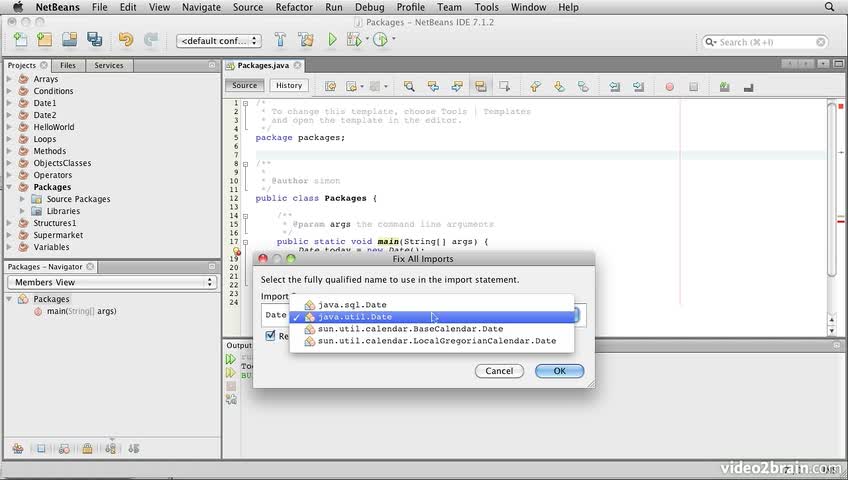This screenshot has height=480, width=848.
Task: Expand the Arrays project node
Action: click(9, 79)
